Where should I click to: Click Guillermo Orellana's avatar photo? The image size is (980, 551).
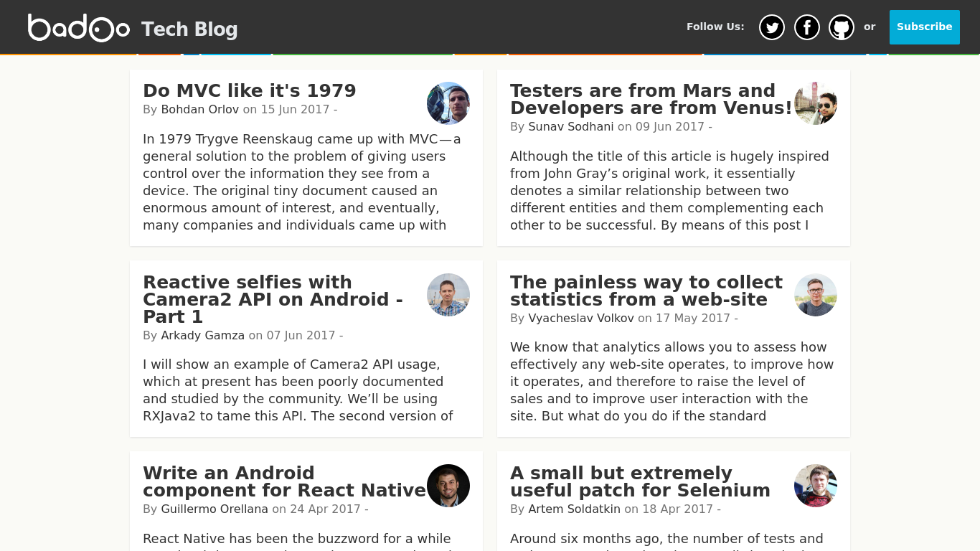pyautogui.click(x=448, y=486)
